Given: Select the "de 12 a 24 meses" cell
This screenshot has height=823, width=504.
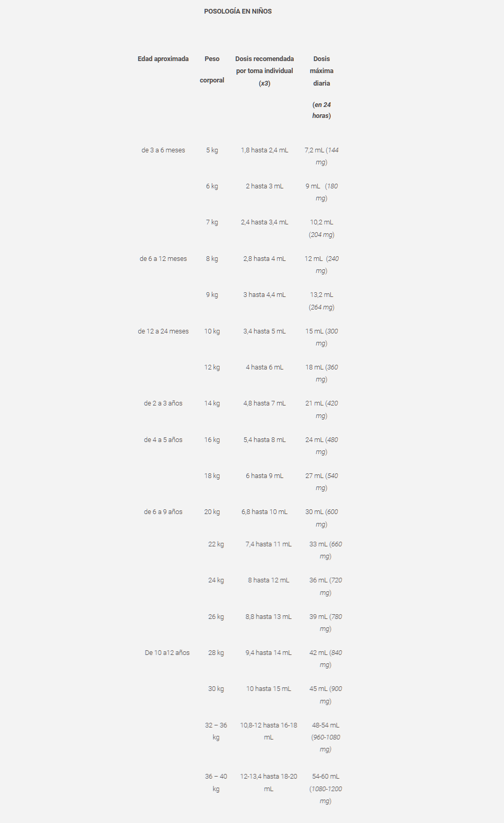Looking at the screenshot, I should pos(163,331).
